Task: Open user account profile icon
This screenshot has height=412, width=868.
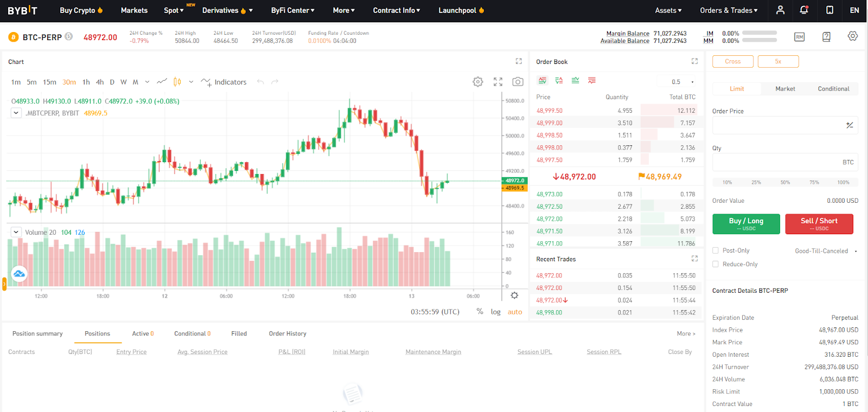Action: click(x=780, y=10)
